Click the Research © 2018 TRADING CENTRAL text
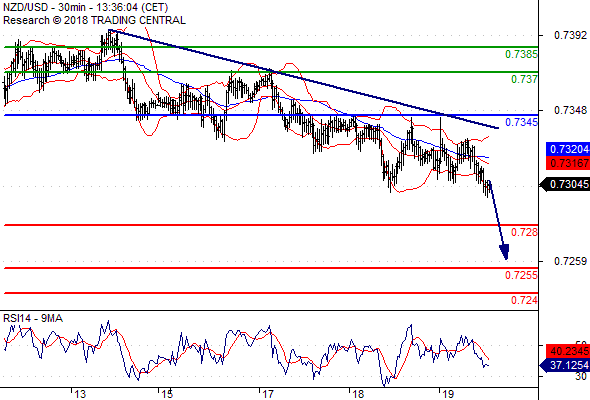 (x=94, y=20)
